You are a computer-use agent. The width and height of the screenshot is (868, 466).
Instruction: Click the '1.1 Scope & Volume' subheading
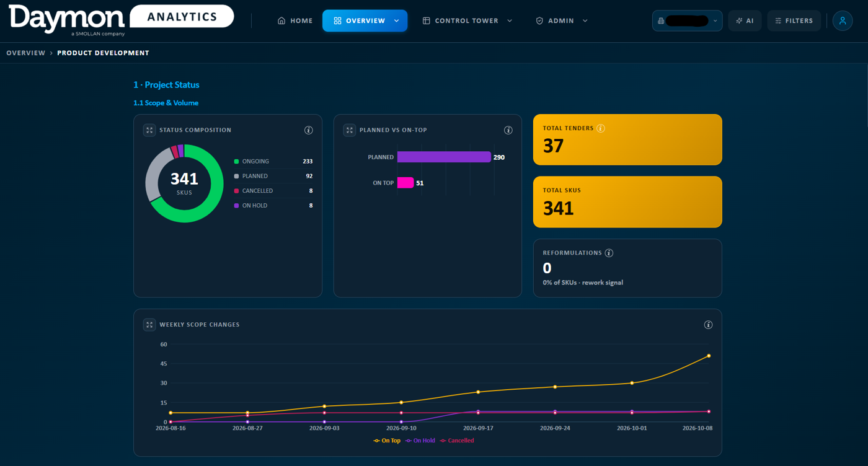tap(166, 103)
